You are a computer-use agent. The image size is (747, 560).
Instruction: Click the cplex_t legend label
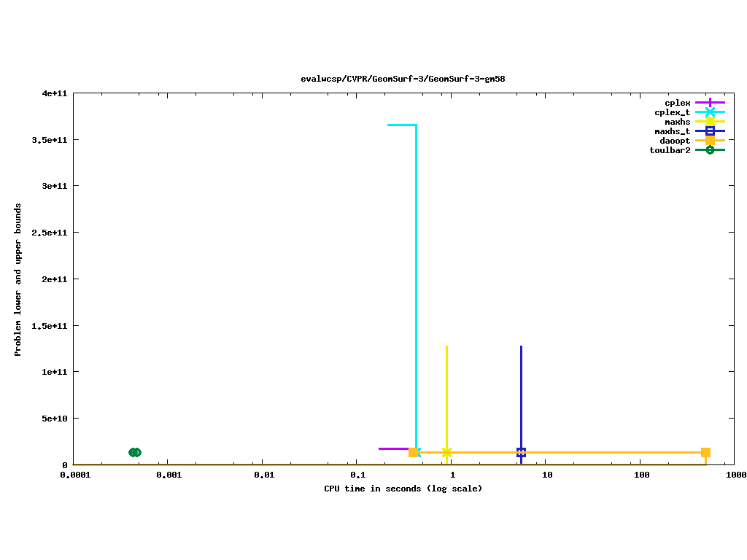point(672,112)
